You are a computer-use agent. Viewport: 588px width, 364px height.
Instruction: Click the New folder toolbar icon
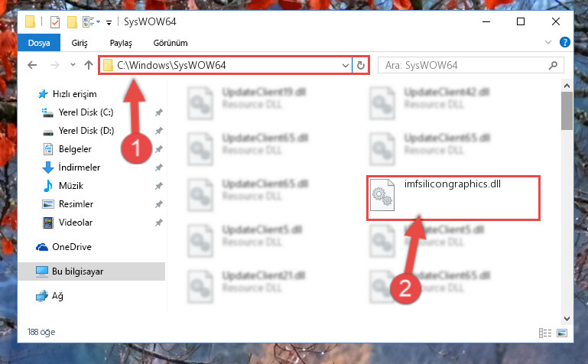pyautogui.click(x=72, y=22)
